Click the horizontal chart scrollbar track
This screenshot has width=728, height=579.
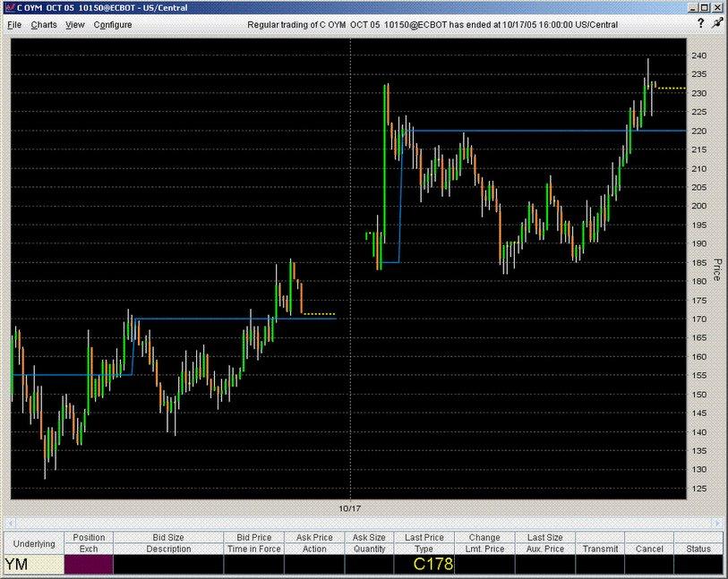click(364, 523)
